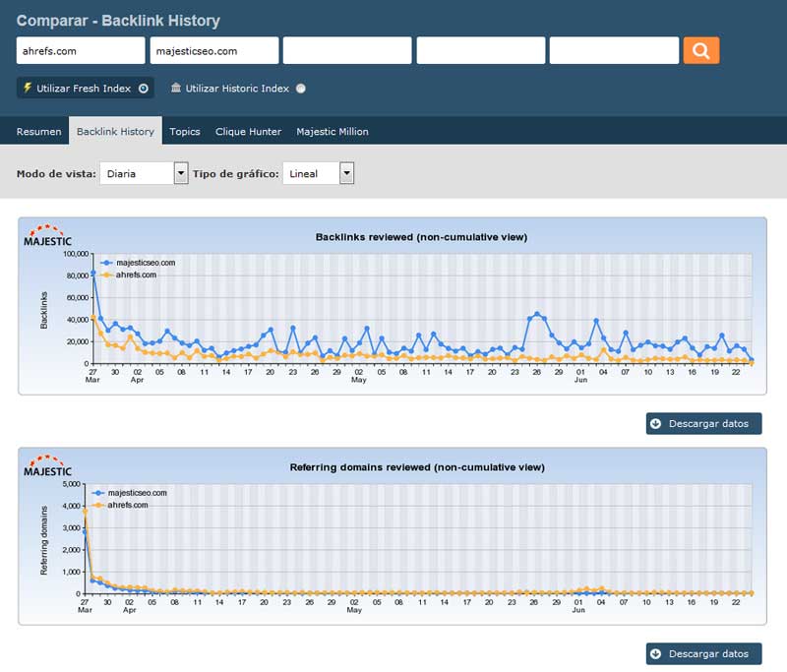Click the download arrow icon below the domains chart
Viewport: 787px width, 672px height.
(654, 653)
